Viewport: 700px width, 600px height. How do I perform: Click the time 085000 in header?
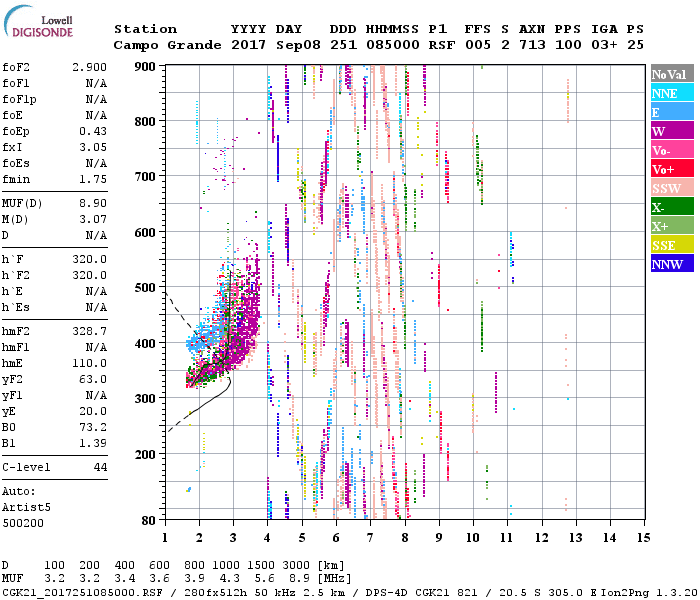(x=393, y=45)
